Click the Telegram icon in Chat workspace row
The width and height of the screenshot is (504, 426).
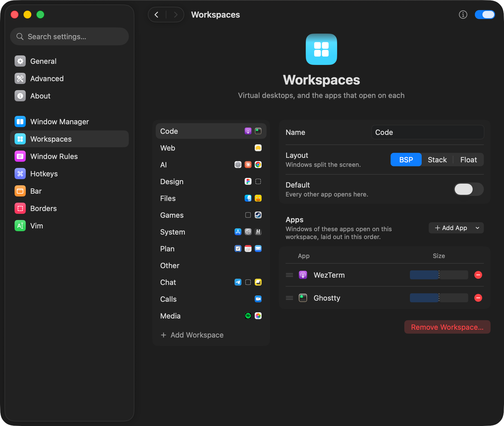pos(238,282)
